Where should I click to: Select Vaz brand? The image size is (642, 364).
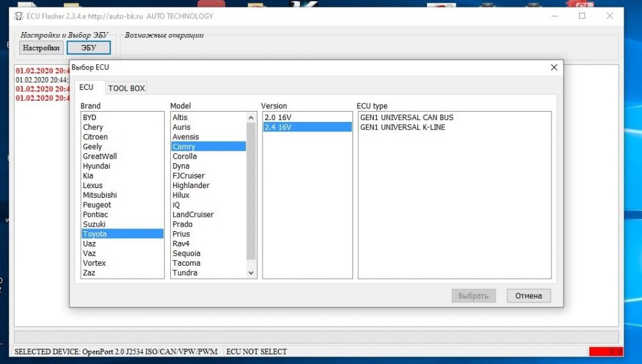pyautogui.click(x=122, y=253)
